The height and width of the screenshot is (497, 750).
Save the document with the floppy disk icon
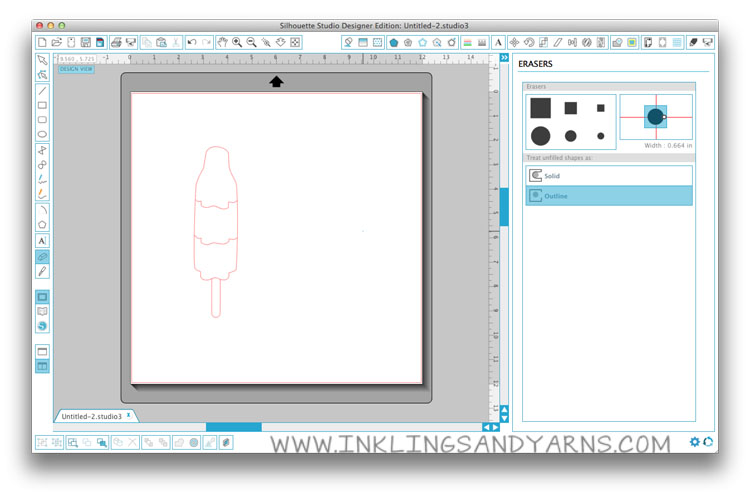86,43
